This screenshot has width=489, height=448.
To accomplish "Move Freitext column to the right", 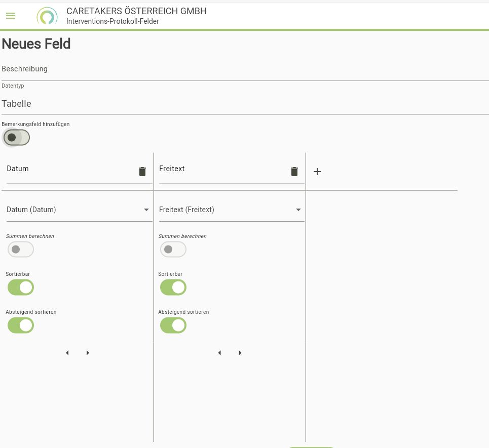I will [x=240, y=353].
